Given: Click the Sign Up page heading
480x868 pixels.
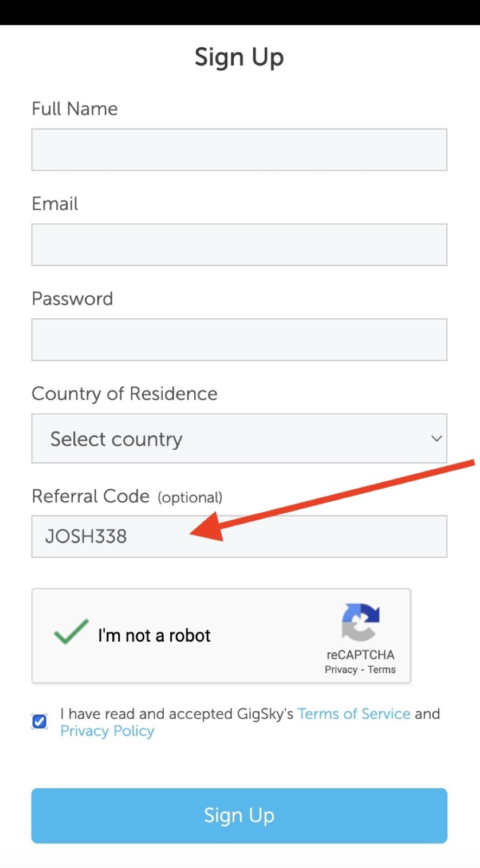Looking at the screenshot, I should [x=239, y=57].
